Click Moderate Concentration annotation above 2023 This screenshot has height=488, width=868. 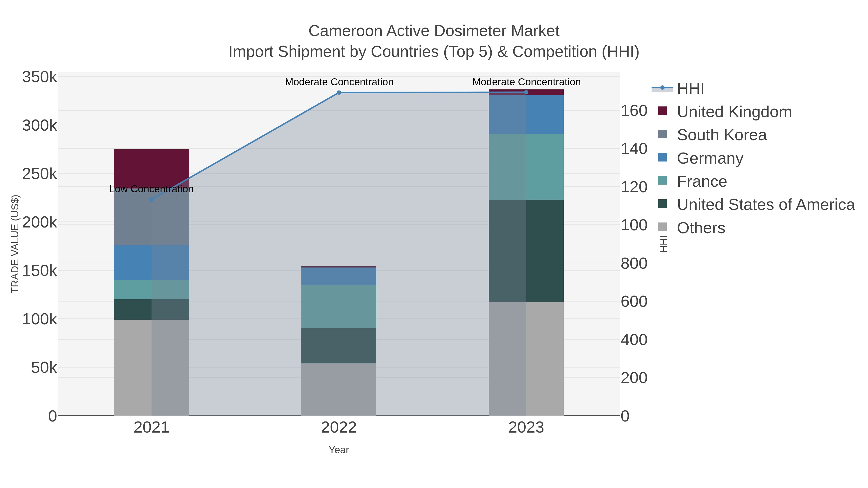tap(526, 82)
